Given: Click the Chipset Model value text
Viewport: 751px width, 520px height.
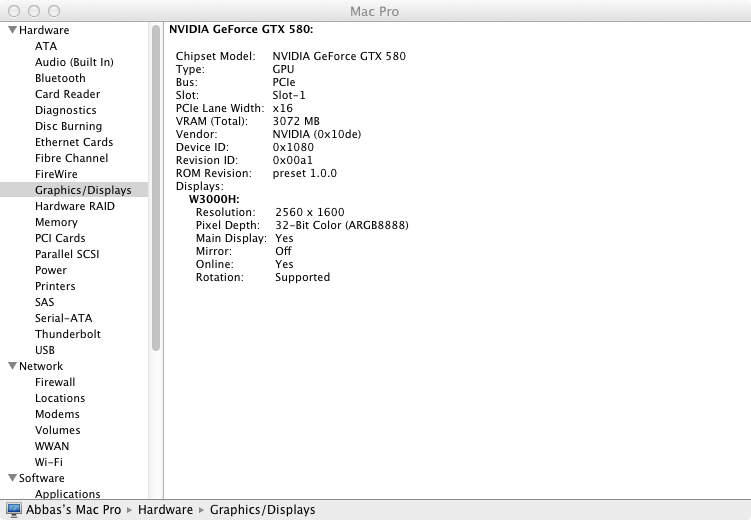Looking at the screenshot, I should 339,56.
